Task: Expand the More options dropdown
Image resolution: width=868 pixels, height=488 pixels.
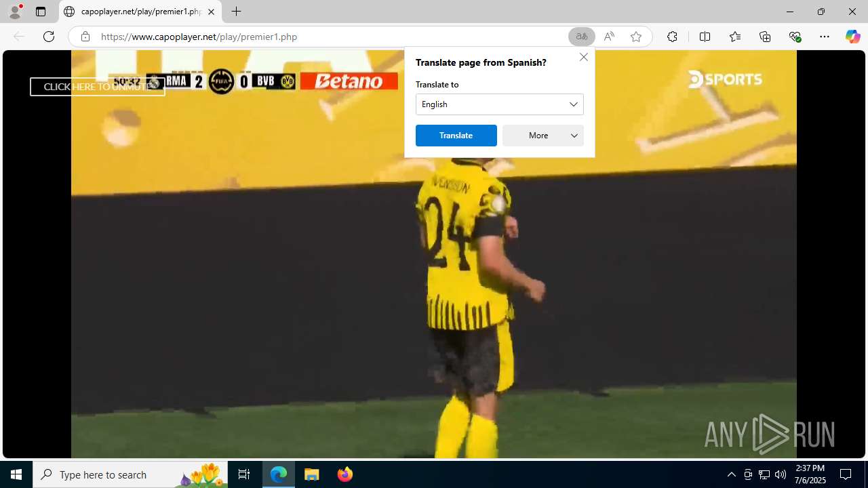Action: [542, 136]
